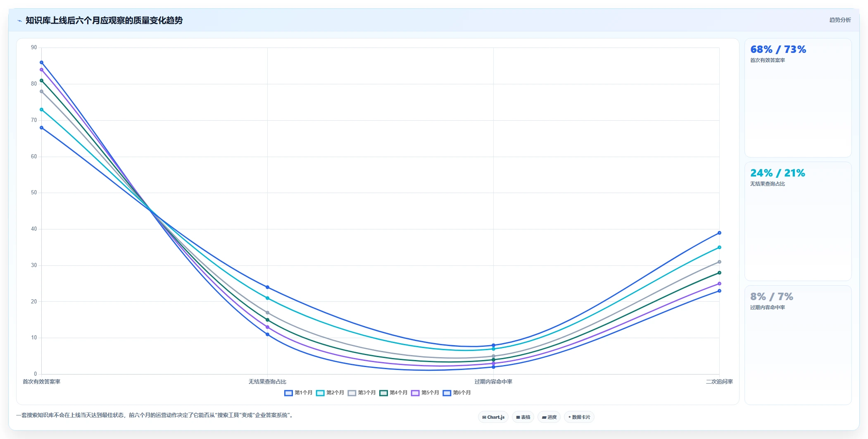Click the cyan month-2 data point at value 73
Image resolution: width=868 pixels, height=439 pixels.
coord(41,110)
